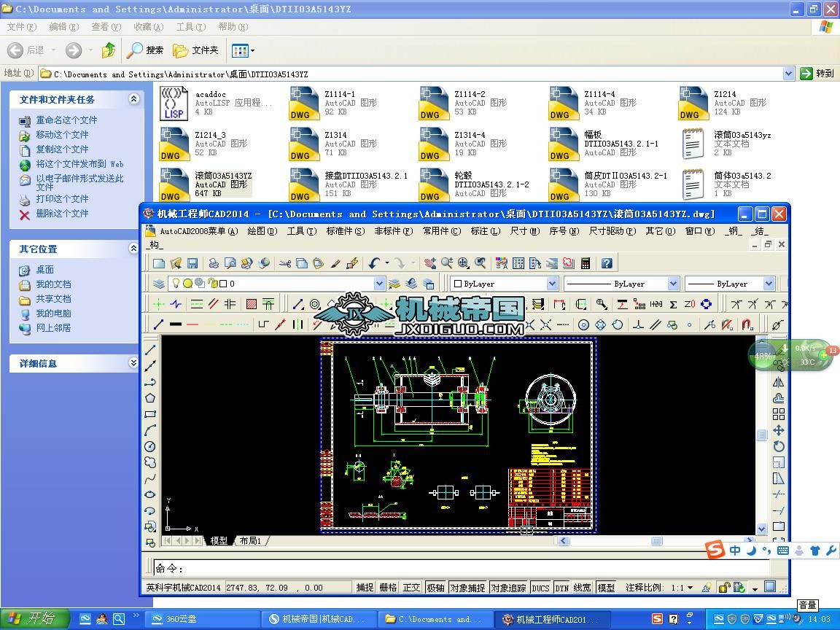Viewport: 840px width, 630px height.
Task: Select the Line tool in draw toolbar
Action: click(150, 349)
